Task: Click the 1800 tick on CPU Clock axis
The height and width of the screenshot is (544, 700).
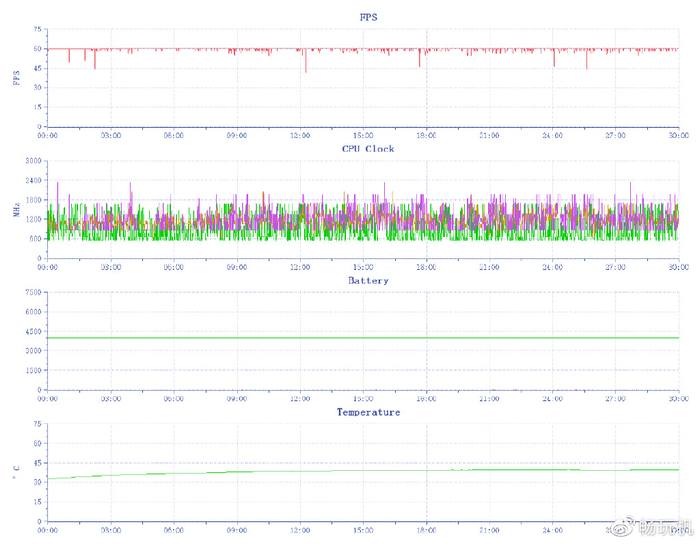Action: click(33, 200)
